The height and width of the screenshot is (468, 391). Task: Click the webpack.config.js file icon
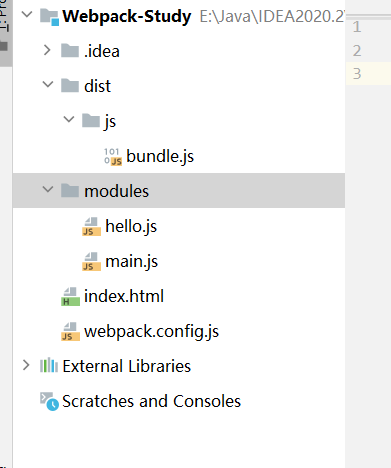(x=70, y=332)
